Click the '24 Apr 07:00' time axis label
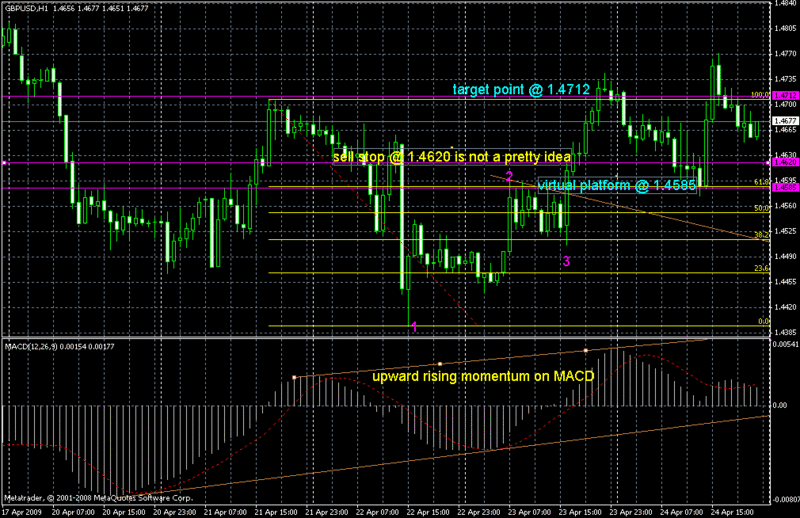The width and height of the screenshot is (800, 518). pos(682,512)
